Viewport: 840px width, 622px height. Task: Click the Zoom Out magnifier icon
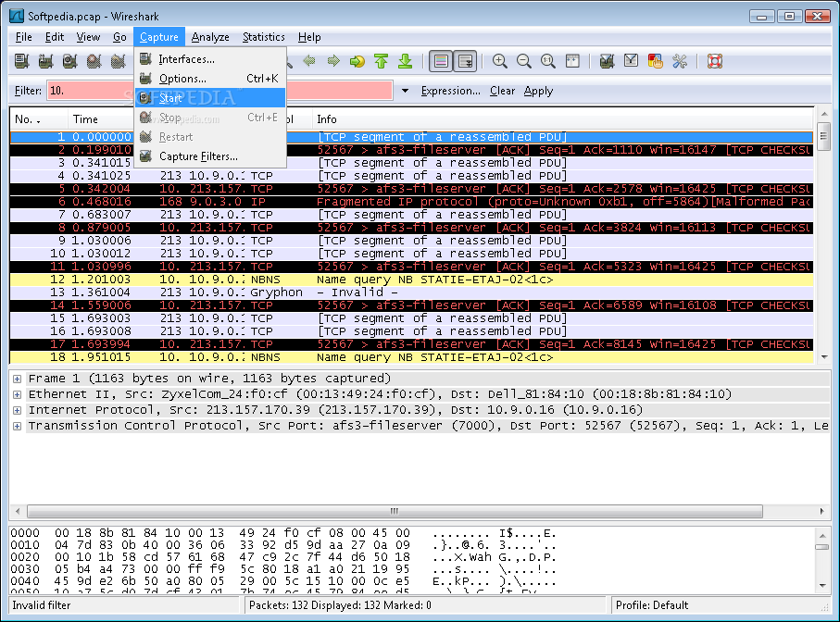click(x=523, y=61)
